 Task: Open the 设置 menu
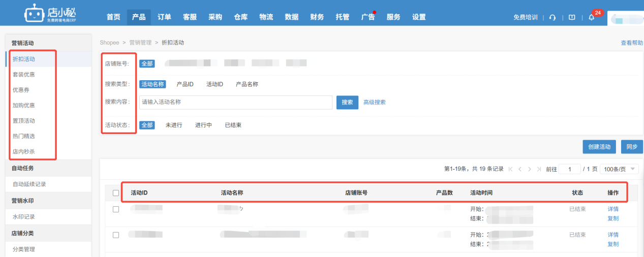click(419, 17)
